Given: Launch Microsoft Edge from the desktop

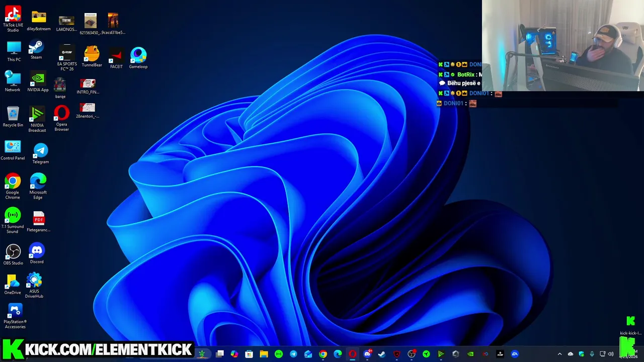Looking at the screenshot, I should click(38, 186).
